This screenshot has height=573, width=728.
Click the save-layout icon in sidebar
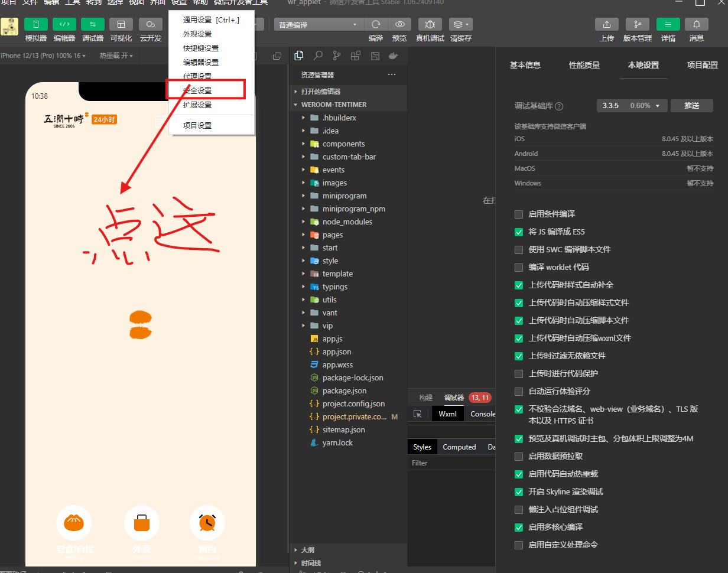coord(375,56)
